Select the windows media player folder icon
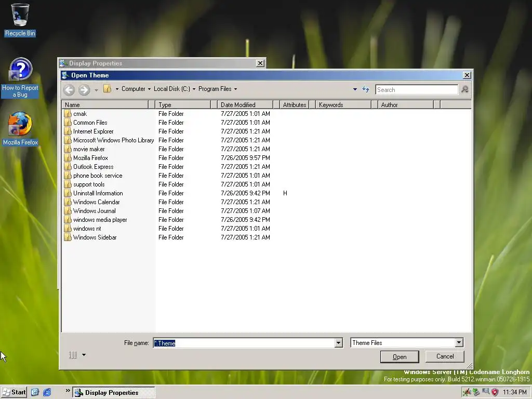This screenshot has width=532, height=399. (68, 220)
